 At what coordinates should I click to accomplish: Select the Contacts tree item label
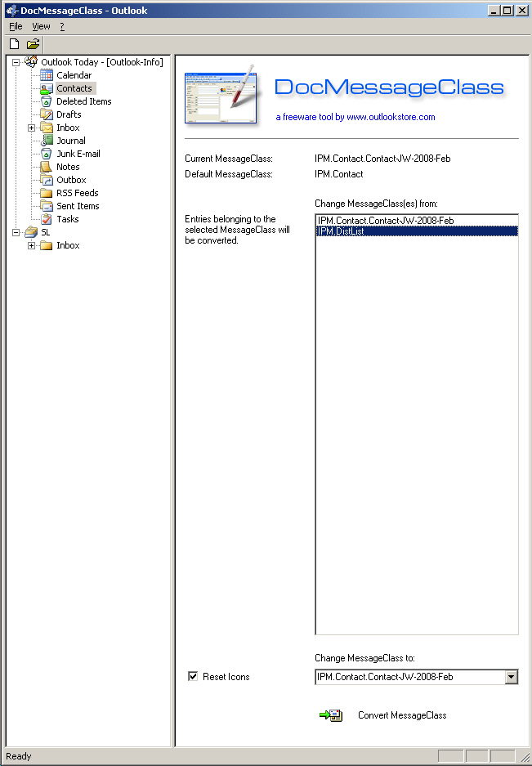click(x=74, y=88)
